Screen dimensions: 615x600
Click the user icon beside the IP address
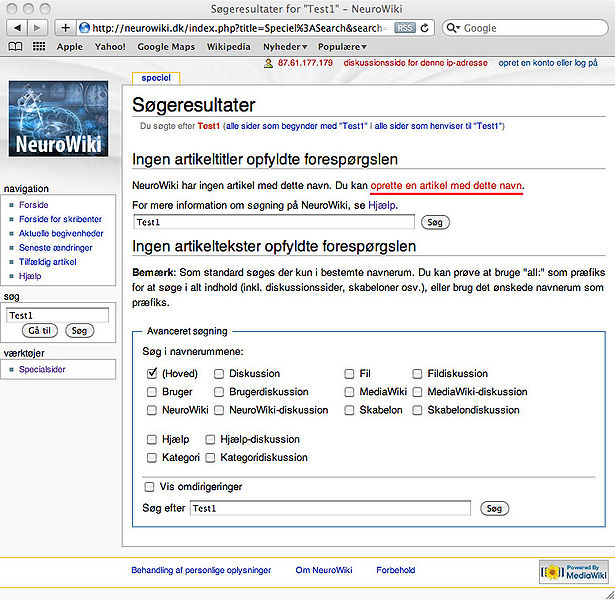pyautogui.click(x=268, y=63)
